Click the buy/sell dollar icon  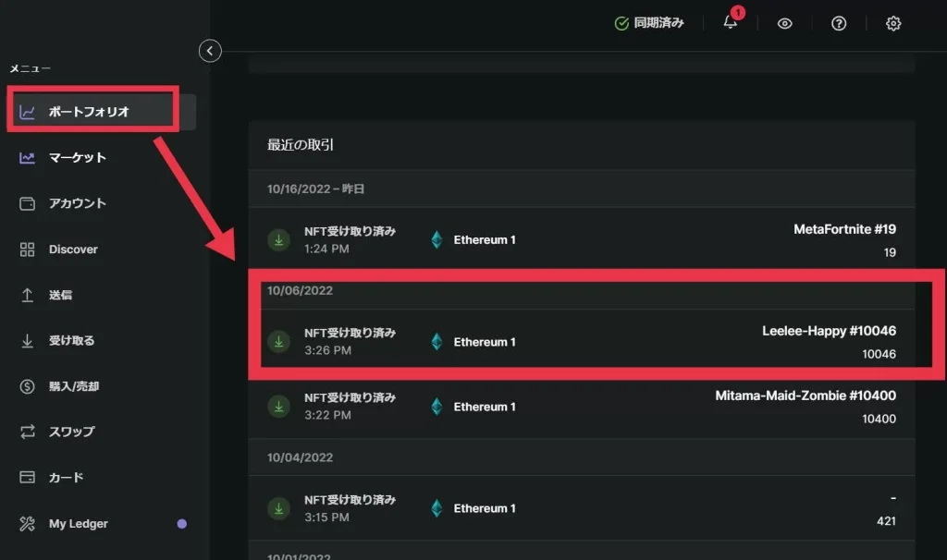(27, 386)
